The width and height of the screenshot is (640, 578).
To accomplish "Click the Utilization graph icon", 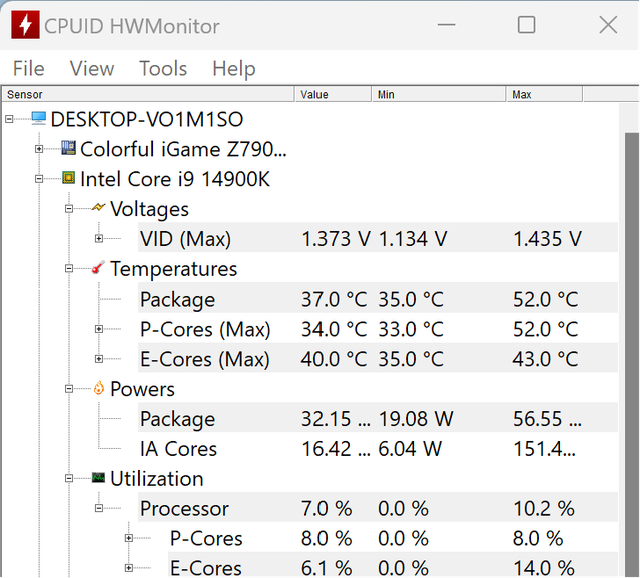I will click(x=98, y=477).
